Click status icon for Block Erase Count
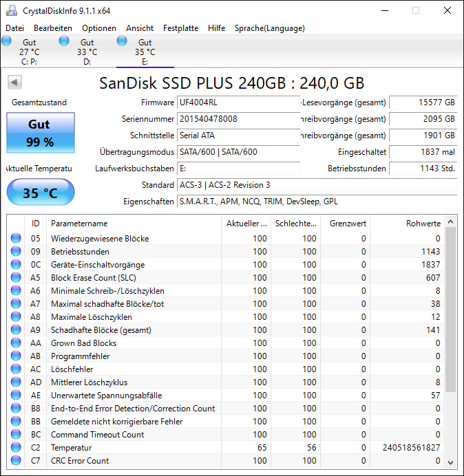Viewport: 464px width, 476px height. [16, 277]
